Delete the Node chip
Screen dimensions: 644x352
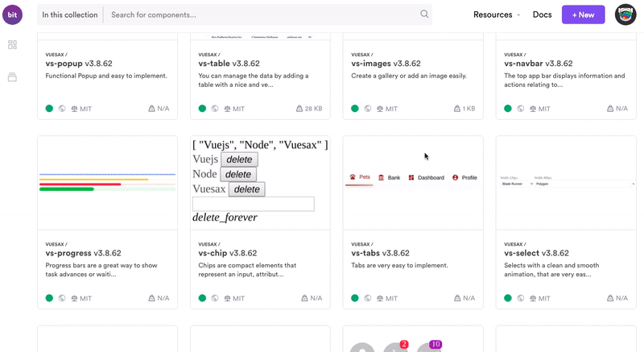(238, 174)
